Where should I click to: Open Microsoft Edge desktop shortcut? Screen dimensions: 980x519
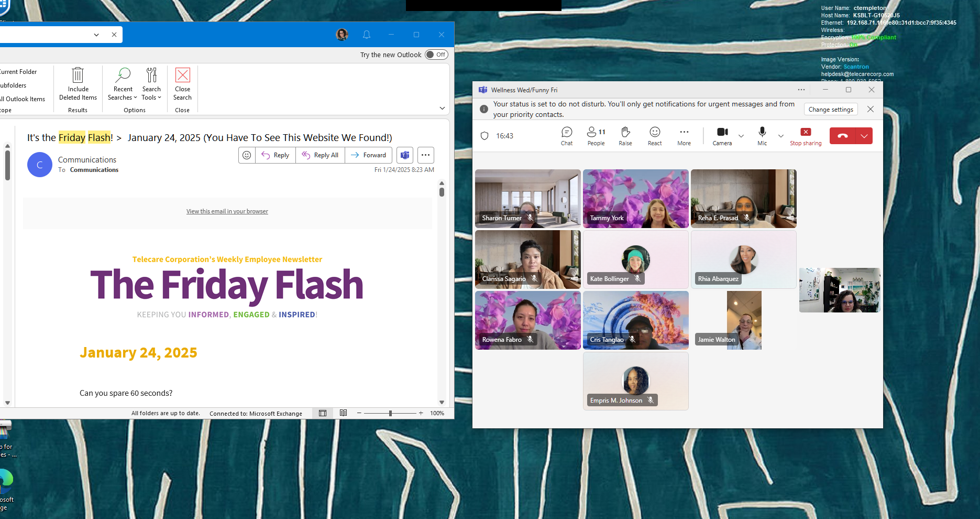6,489
